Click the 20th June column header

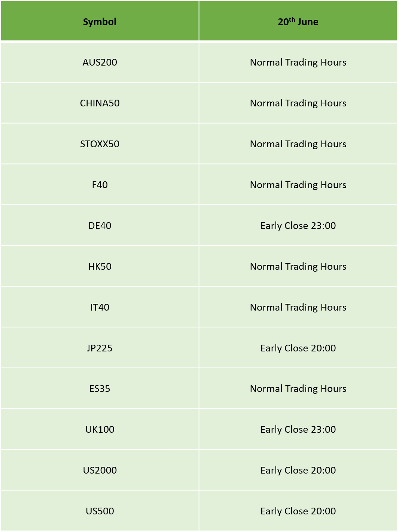point(298,21)
